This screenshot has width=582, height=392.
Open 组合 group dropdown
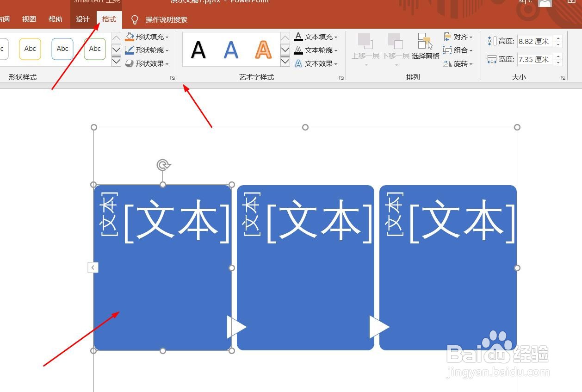458,50
